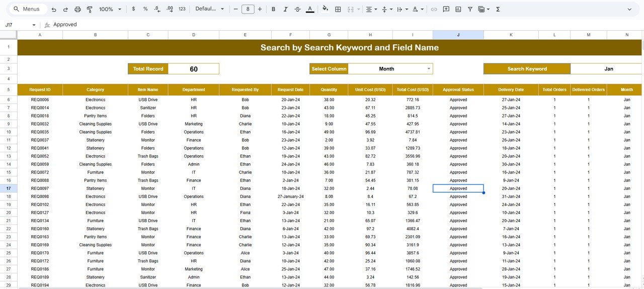Open the zoom level 100% dropdown
This screenshot has width=644, height=289.
pos(110,9)
